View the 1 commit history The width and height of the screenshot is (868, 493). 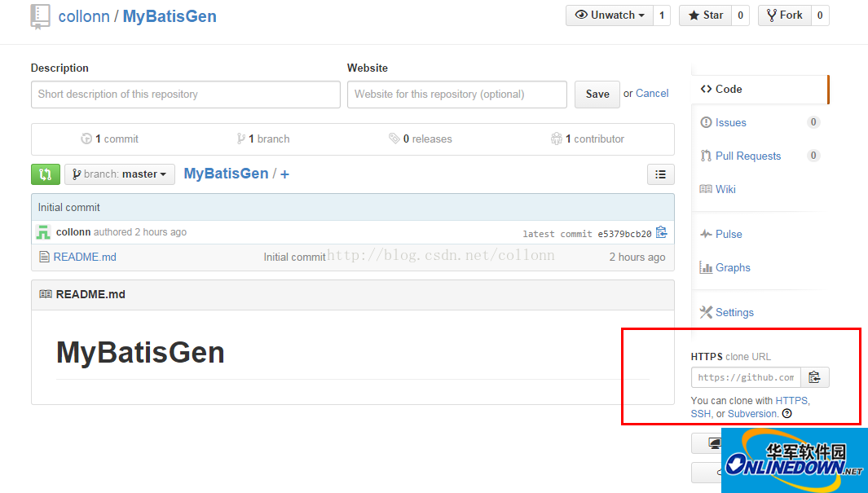click(x=109, y=139)
